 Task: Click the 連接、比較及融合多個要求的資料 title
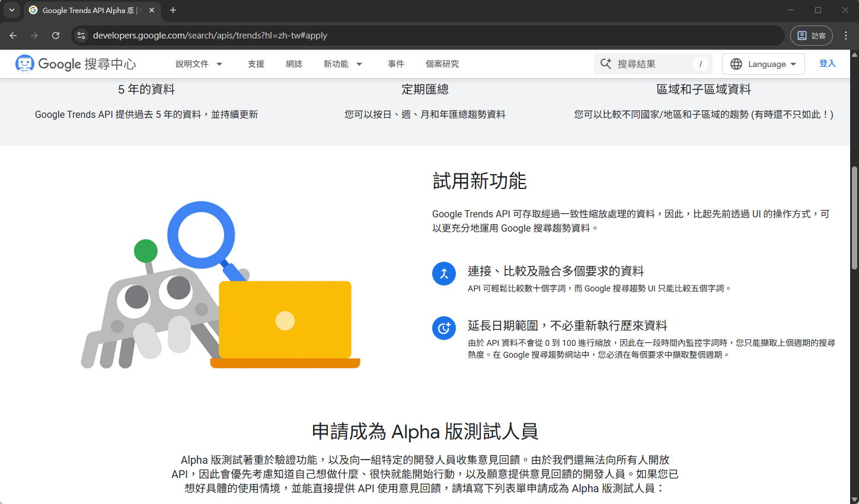pyautogui.click(x=555, y=271)
